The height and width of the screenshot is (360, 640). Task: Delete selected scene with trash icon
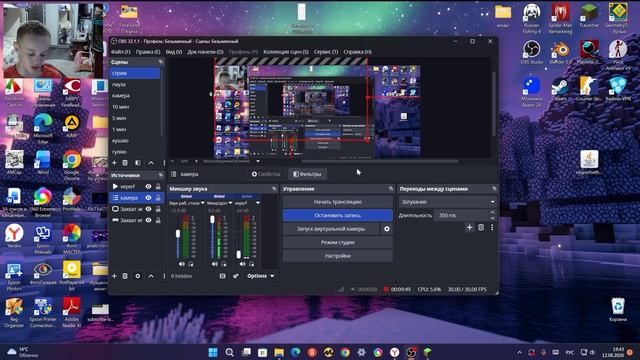(125, 163)
